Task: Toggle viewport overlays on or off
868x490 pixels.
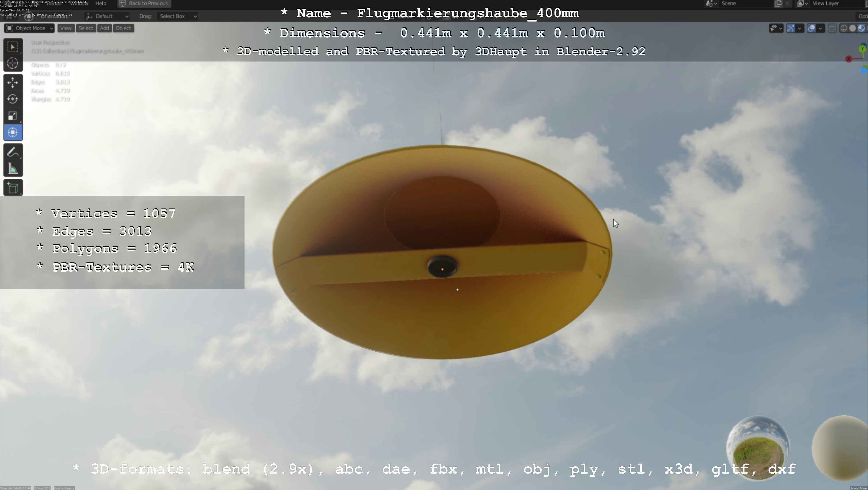Action: [811, 28]
